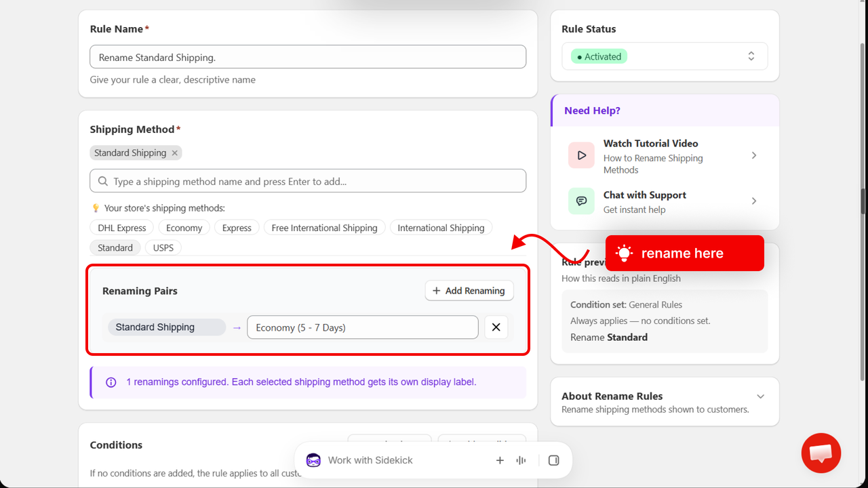868x488 pixels.
Task: Click 'Give your rule a clear, descriptive name' hint
Action: coord(173,80)
